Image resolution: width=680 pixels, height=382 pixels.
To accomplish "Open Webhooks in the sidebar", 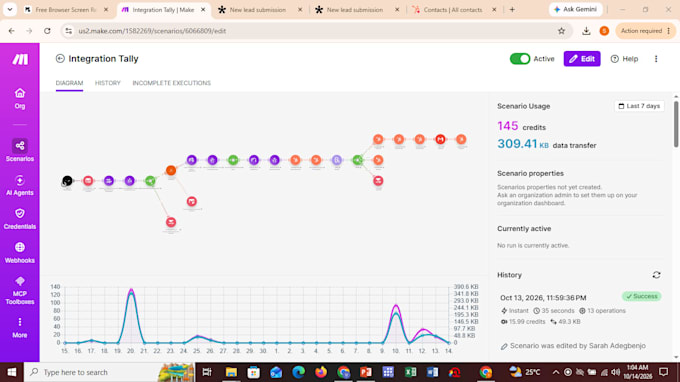I will point(20,253).
